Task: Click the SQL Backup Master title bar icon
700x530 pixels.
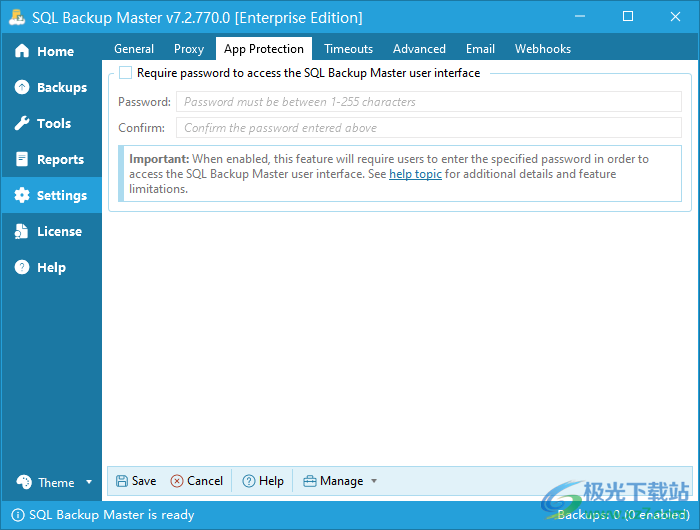Action: pyautogui.click(x=17, y=17)
